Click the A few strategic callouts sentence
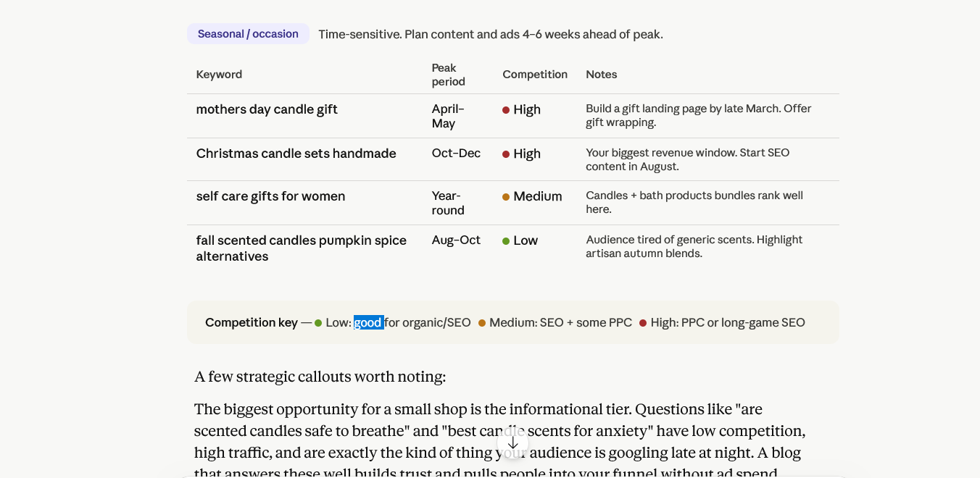980x478 pixels. tap(320, 377)
